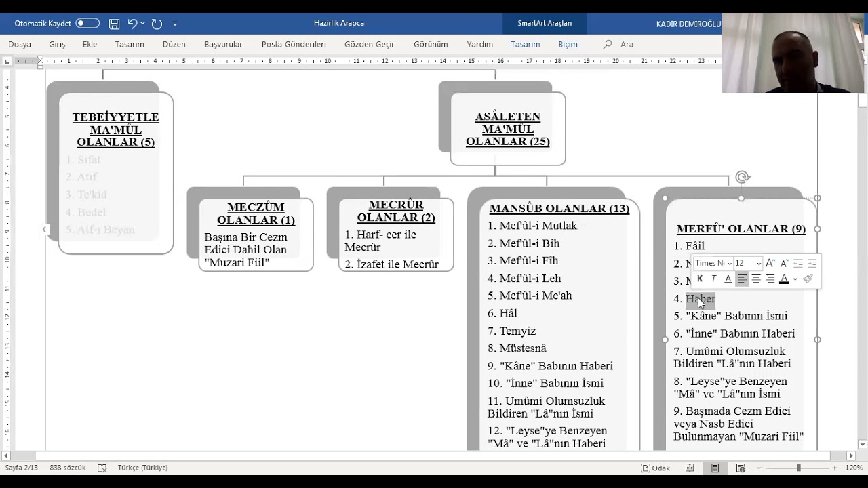Open the spelling check status icon

coord(102,468)
